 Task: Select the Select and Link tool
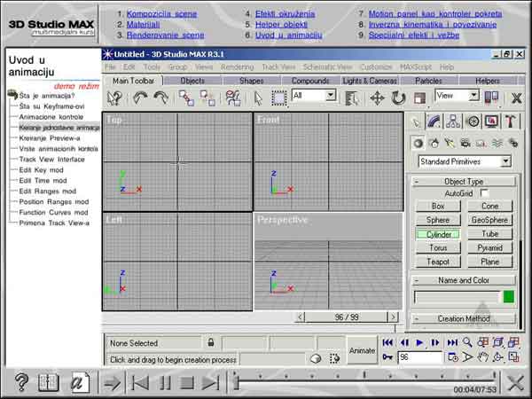[186, 98]
